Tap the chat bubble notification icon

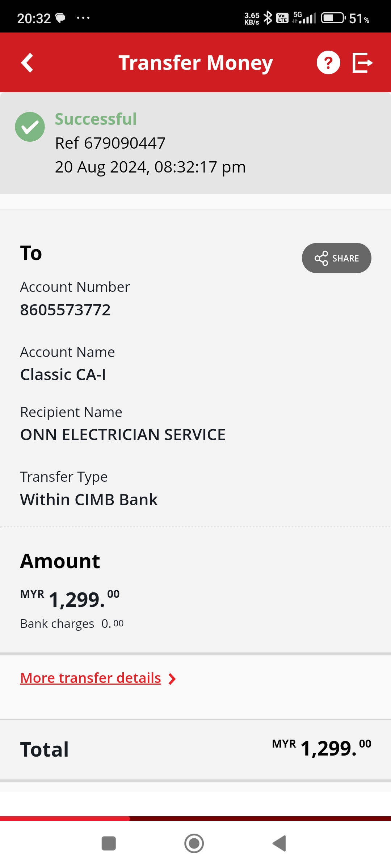tap(60, 18)
